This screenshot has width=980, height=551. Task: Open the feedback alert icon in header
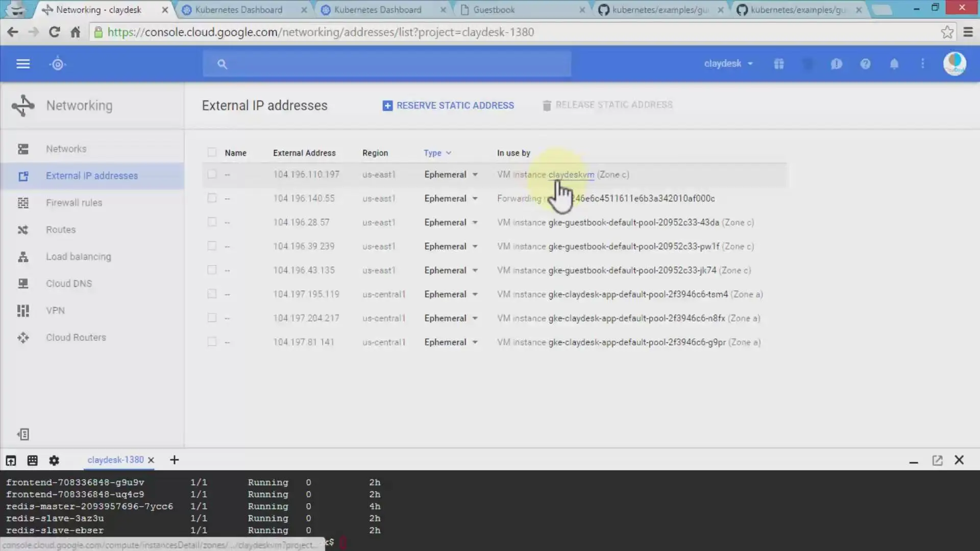(x=837, y=64)
